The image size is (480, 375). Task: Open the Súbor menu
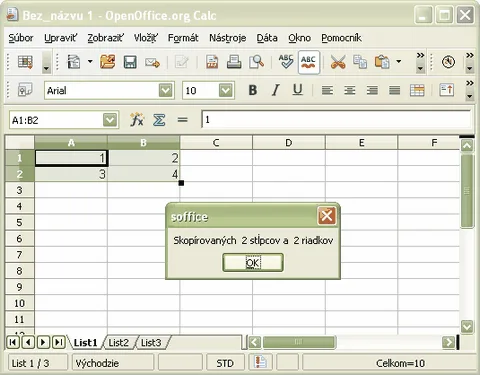(x=21, y=38)
